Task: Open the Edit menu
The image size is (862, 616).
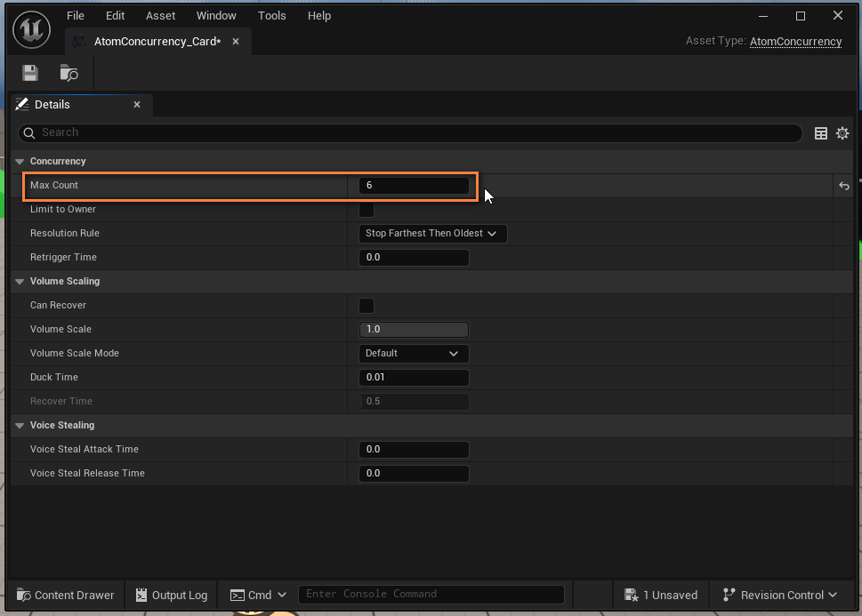Action: [115, 16]
